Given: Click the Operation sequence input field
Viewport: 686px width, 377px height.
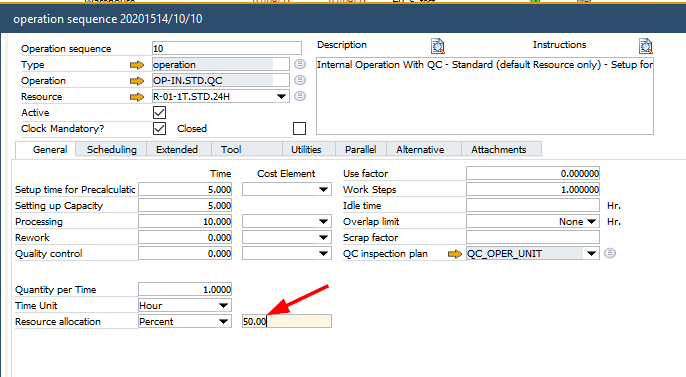Looking at the screenshot, I should click(227, 48).
